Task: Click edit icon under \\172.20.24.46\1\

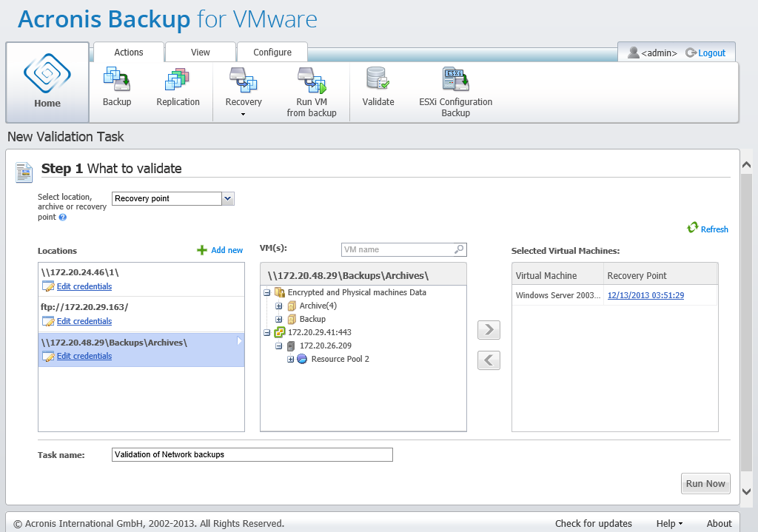Action: click(48, 286)
